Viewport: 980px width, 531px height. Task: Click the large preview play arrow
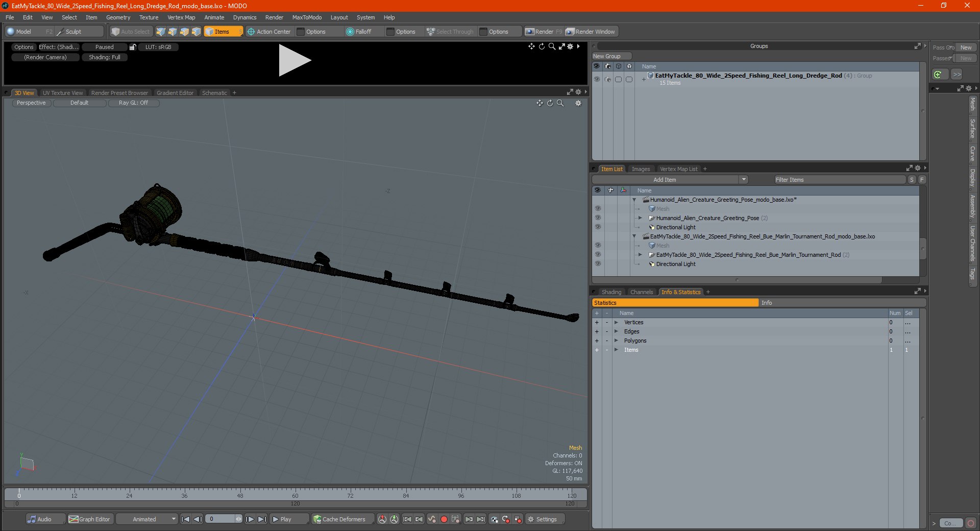point(295,60)
